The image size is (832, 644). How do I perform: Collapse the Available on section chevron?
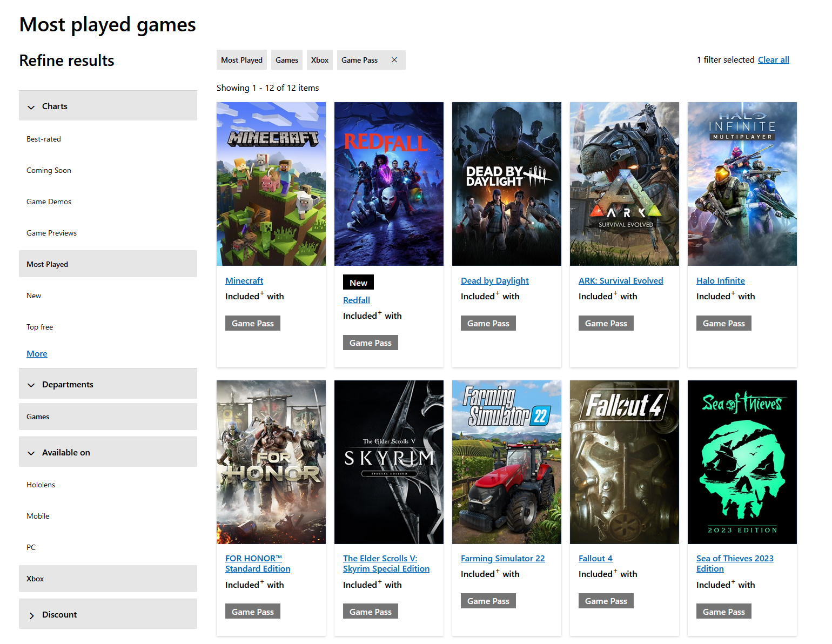coord(31,453)
